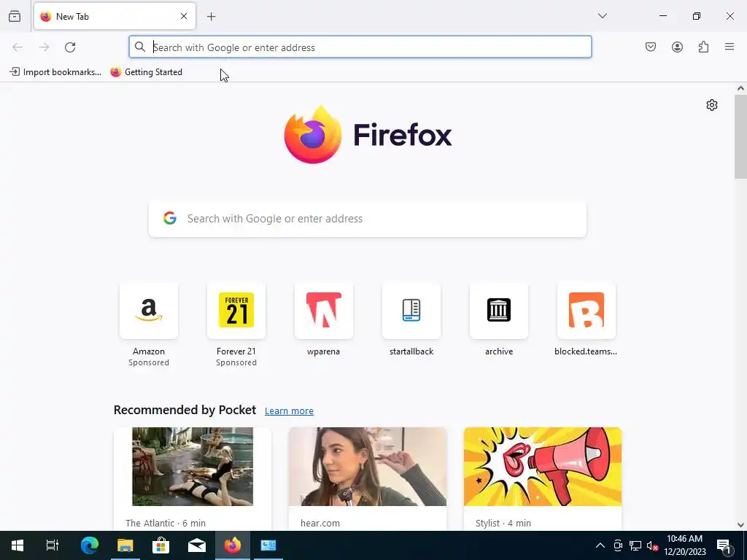This screenshot has width=747, height=560.
Task: Open volume muted speaker icon
Action: pyautogui.click(x=652, y=545)
